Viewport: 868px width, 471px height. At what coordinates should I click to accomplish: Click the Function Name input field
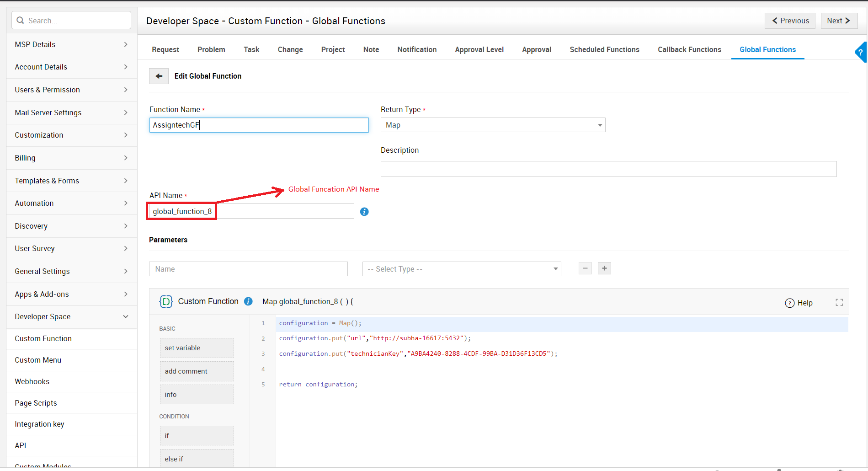click(x=259, y=125)
